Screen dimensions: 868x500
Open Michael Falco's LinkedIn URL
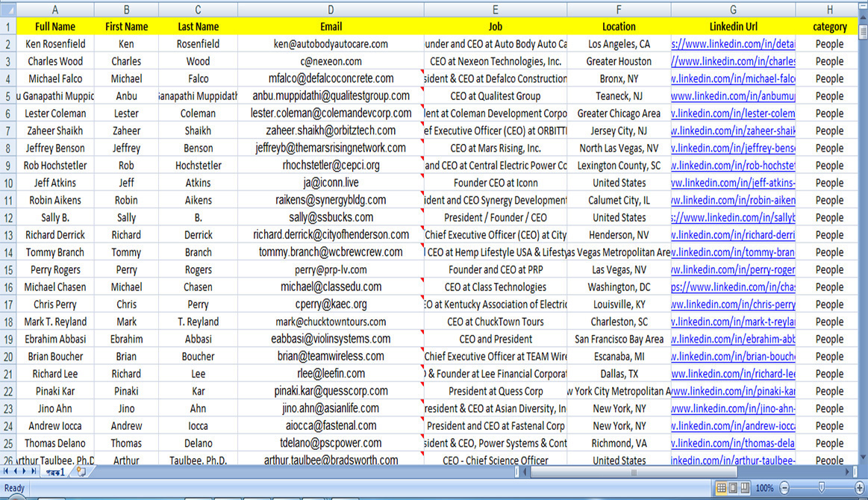point(733,78)
